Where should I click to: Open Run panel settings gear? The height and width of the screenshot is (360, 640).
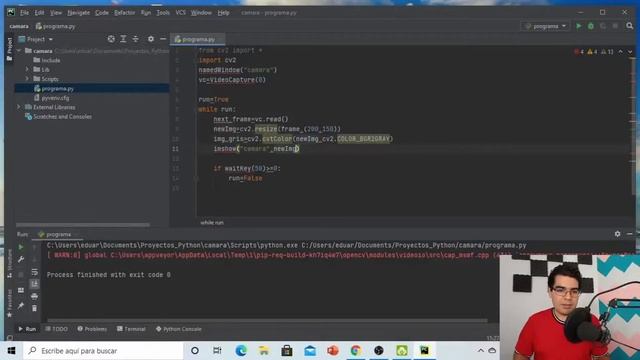pos(618,234)
